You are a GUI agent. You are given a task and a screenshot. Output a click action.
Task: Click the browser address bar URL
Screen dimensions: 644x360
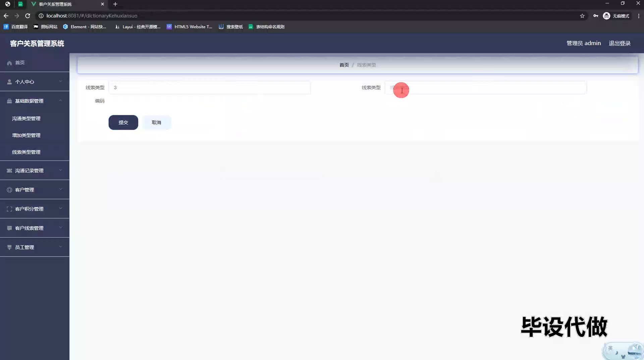click(x=92, y=16)
